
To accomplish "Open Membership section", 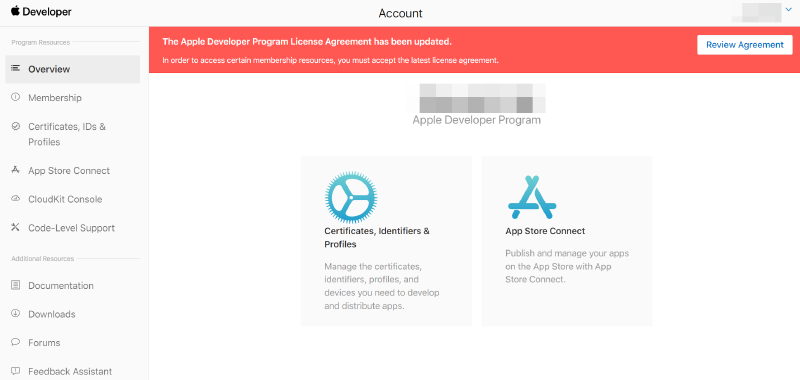I will (55, 97).
